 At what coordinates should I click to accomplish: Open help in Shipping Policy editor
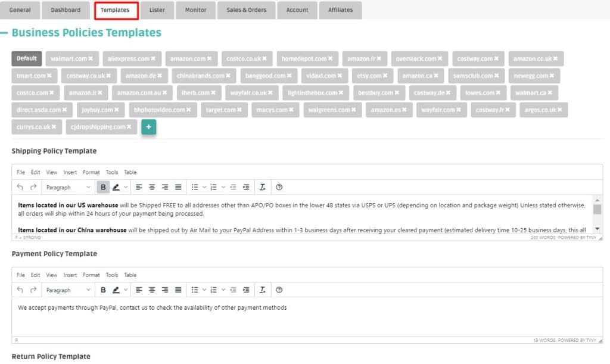(x=279, y=187)
